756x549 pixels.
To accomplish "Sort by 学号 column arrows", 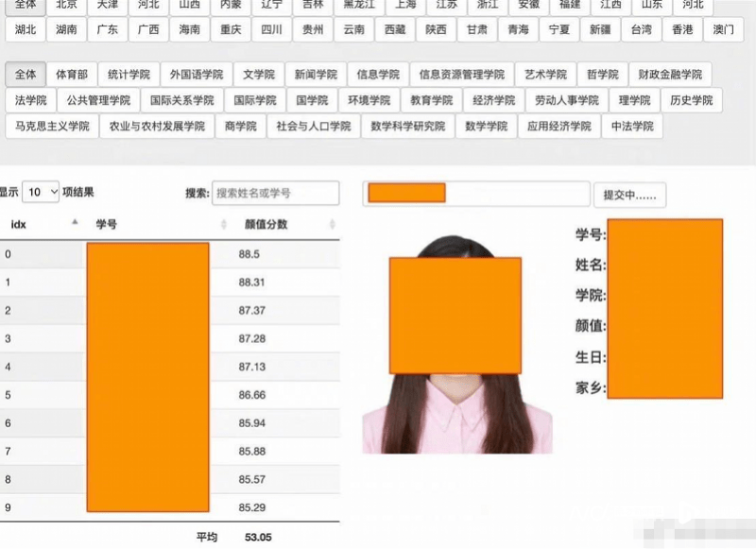I will 223,224.
